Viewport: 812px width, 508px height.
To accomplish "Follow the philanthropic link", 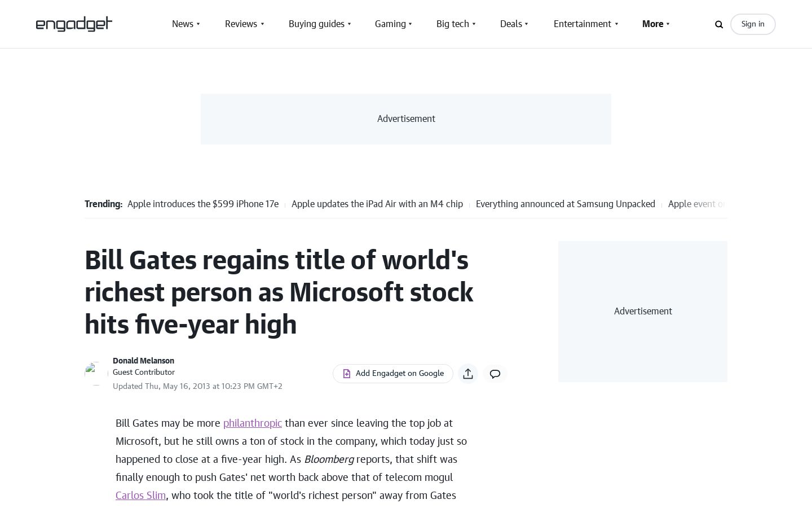I will 253,423.
